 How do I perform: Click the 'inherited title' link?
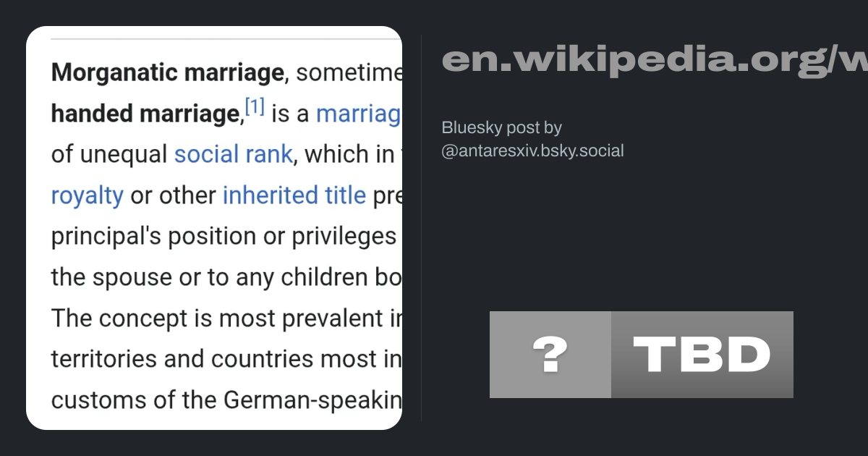pyautogui.click(x=294, y=195)
